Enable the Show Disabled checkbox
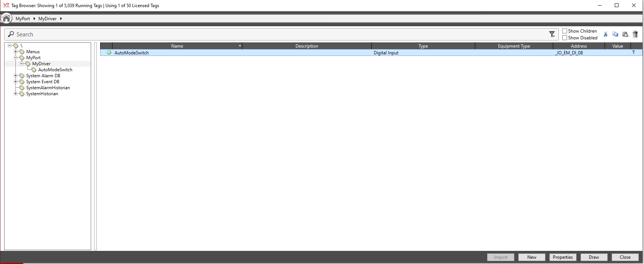Image resolution: width=644 pixels, height=264 pixels. click(x=564, y=38)
